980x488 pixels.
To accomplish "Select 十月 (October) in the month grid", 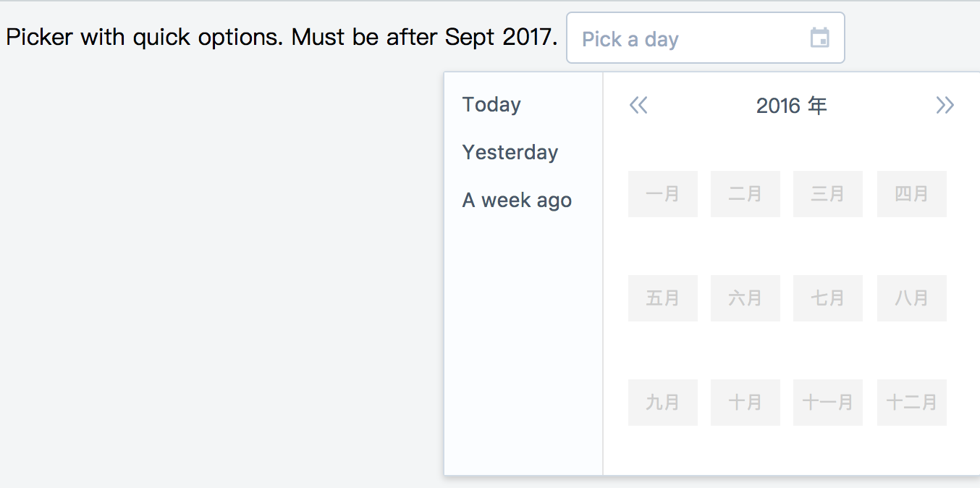I will (x=745, y=402).
